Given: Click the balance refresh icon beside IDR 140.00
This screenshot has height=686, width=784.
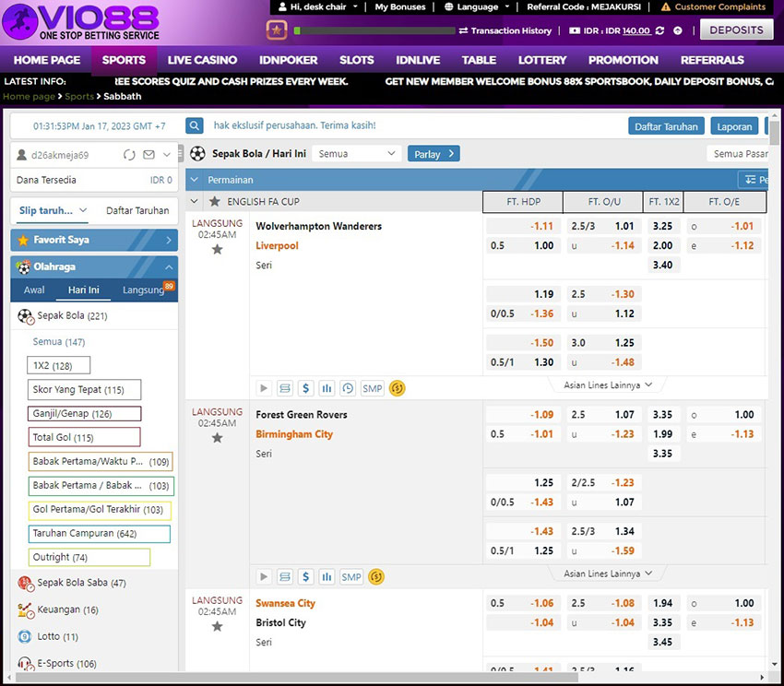Looking at the screenshot, I should pyautogui.click(x=659, y=30).
